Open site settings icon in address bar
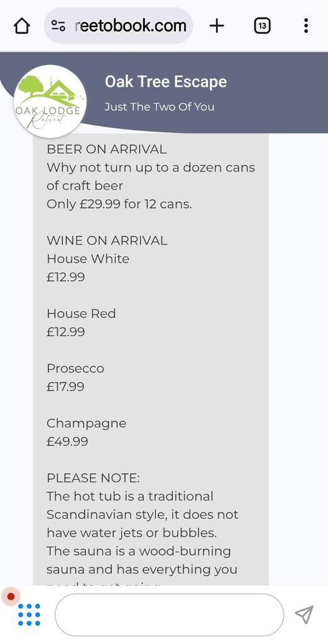Image resolution: width=328 pixels, height=644 pixels. [58, 26]
